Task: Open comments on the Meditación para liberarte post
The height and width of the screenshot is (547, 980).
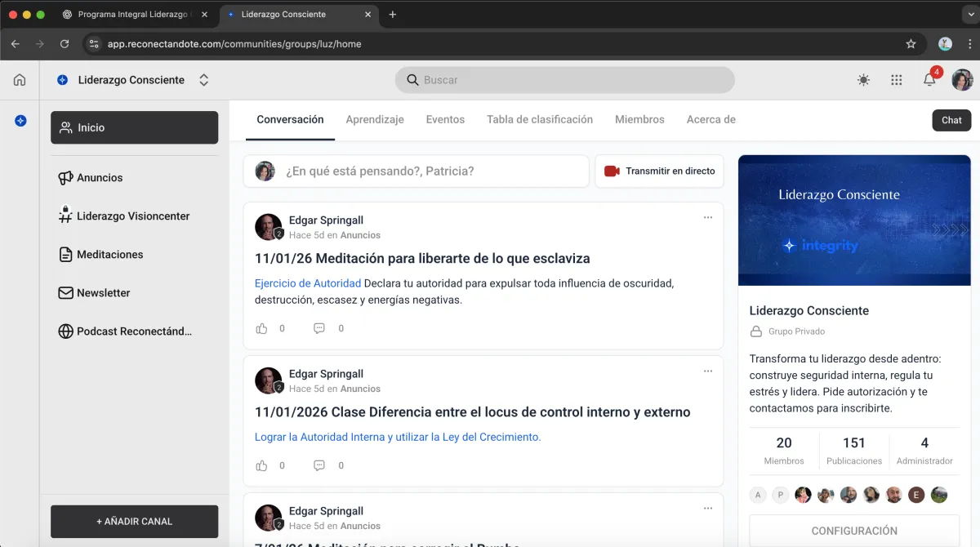Action: [319, 328]
